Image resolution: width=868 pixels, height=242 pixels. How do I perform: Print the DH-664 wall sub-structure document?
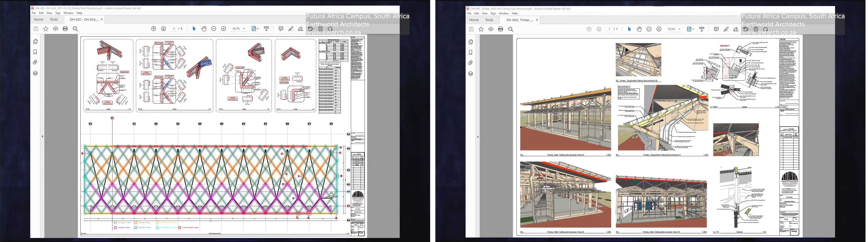click(x=501, y=29)
